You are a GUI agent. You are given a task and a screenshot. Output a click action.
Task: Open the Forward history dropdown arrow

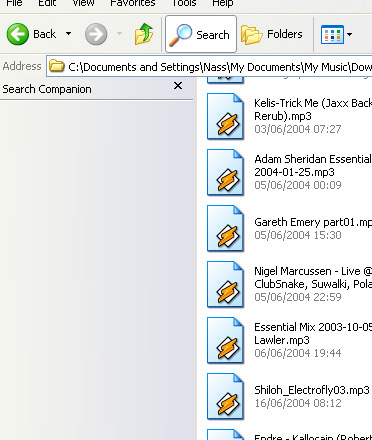pyautogui.click(x=119, y=34)
